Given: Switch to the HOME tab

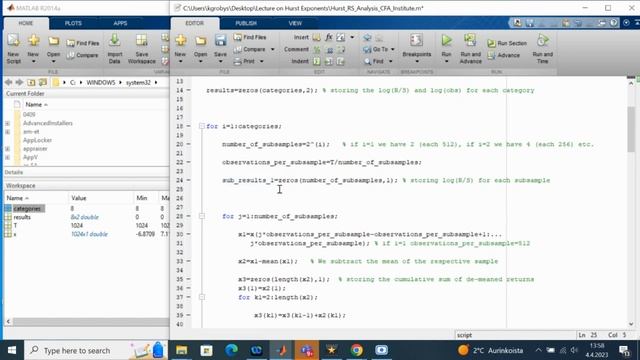Looking at the screenshot, I should [x=26, y=23].
